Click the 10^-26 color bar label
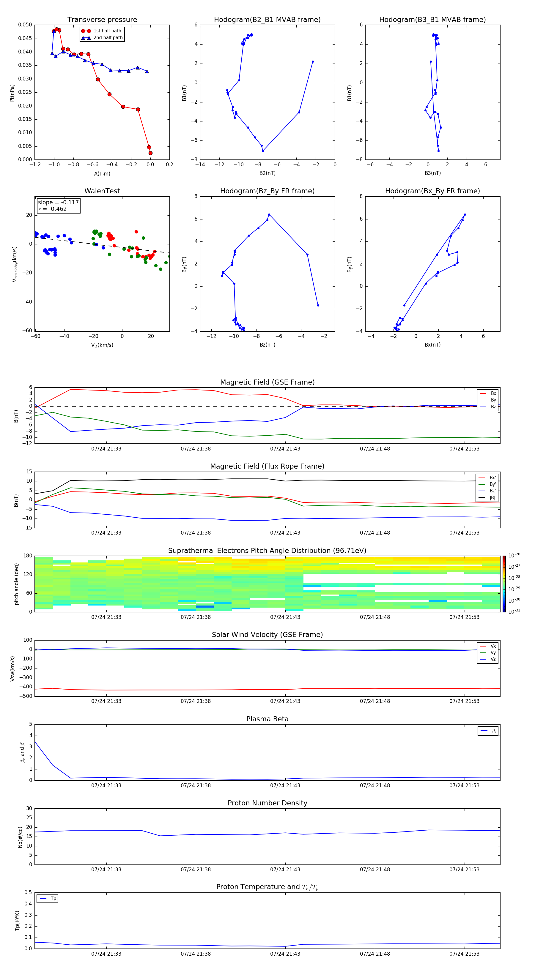Screen dimensions: 535x980 point(514,555)
